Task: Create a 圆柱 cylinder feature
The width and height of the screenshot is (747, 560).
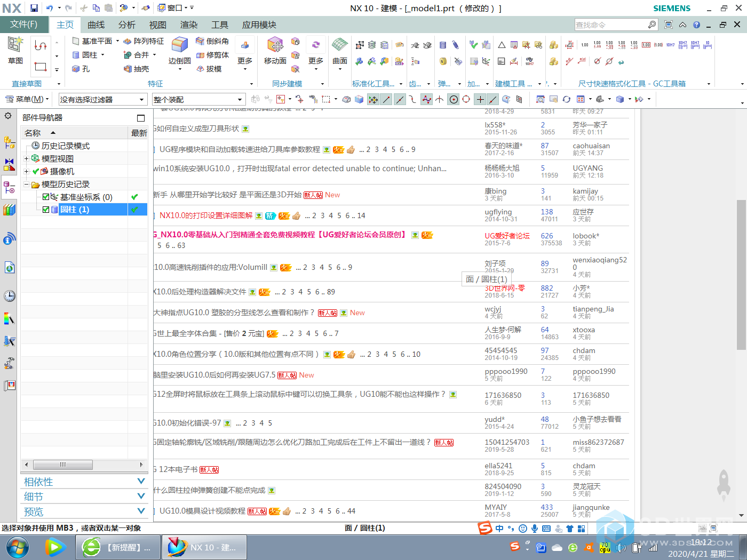Action: [85, 55]
